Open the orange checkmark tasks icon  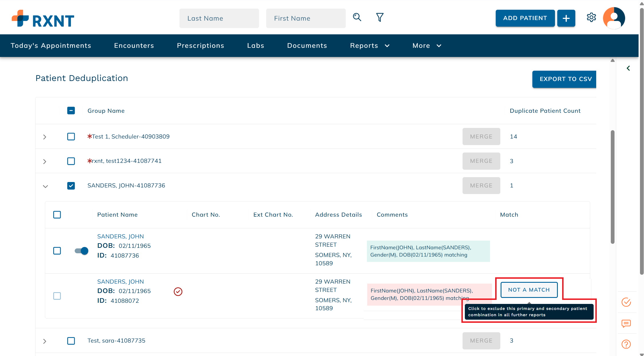coord(626,302)
